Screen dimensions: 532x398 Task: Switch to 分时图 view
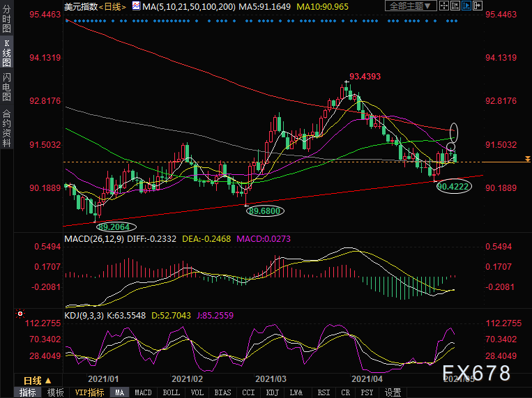pos(6,17)
